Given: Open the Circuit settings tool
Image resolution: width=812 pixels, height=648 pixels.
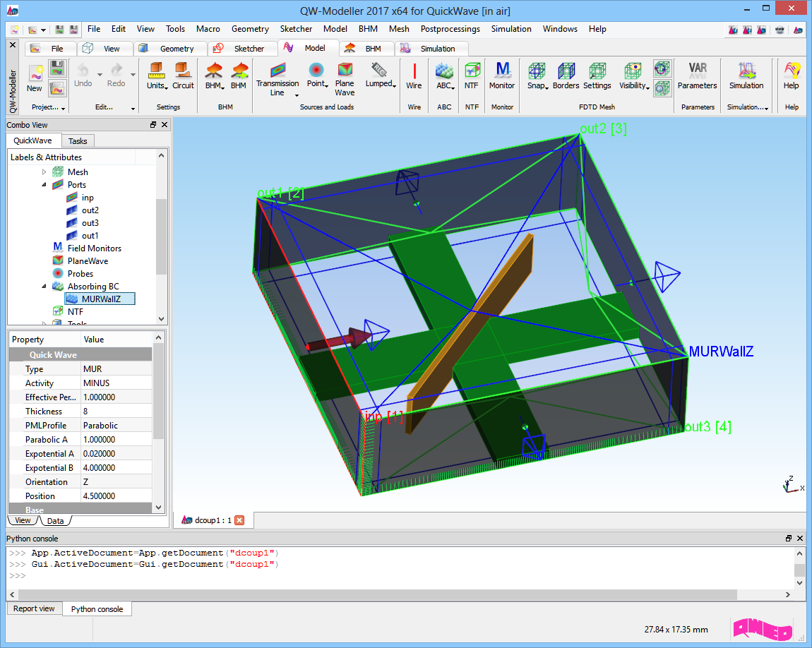Looking at the screenshot, I should pyautogui.click(x=183, y=76).
